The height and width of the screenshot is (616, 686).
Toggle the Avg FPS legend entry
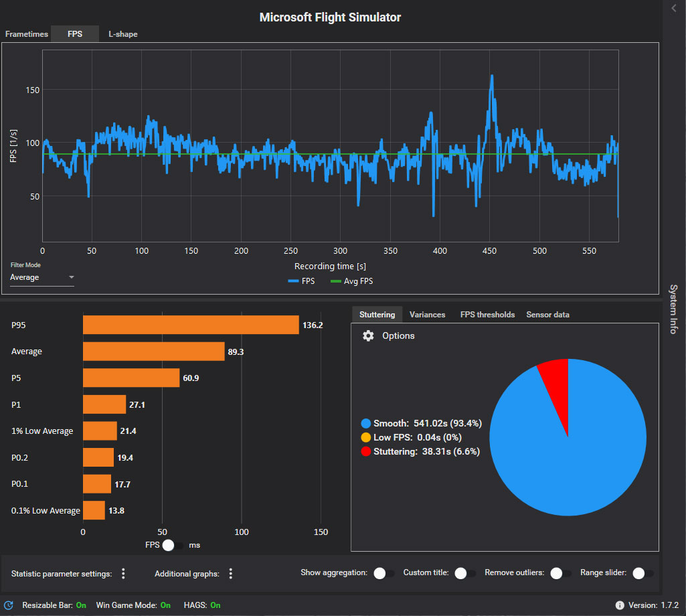point(352,281)
